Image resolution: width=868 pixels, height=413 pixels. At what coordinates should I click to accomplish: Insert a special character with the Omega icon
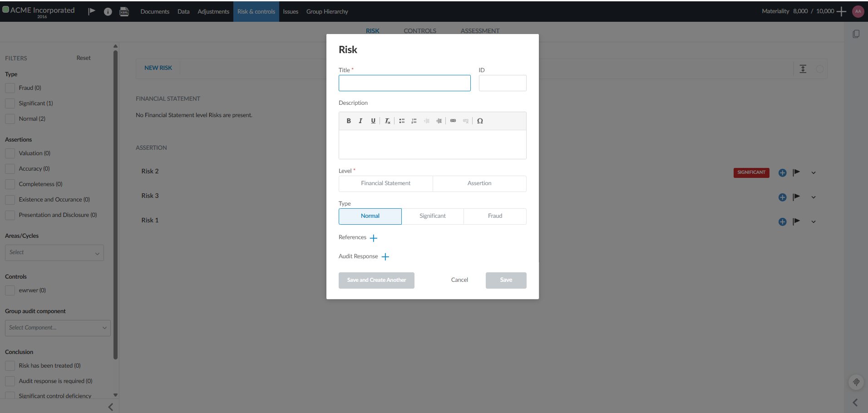click(480, 121)
